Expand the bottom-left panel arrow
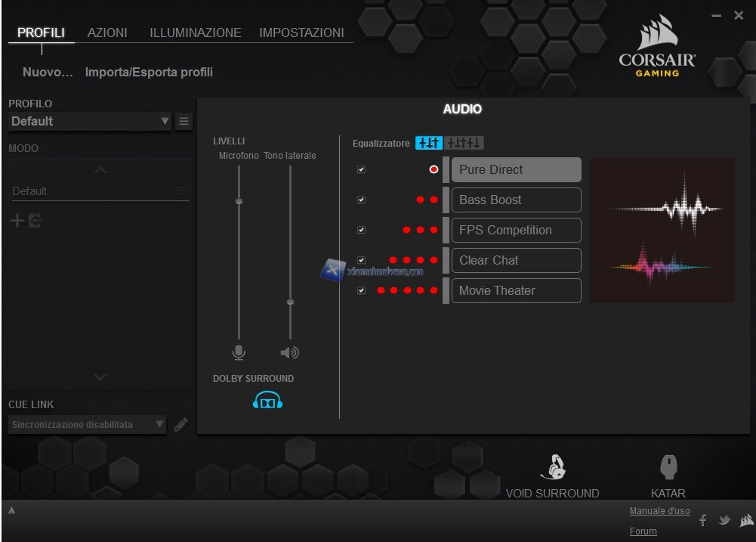 tap(11, 511)
